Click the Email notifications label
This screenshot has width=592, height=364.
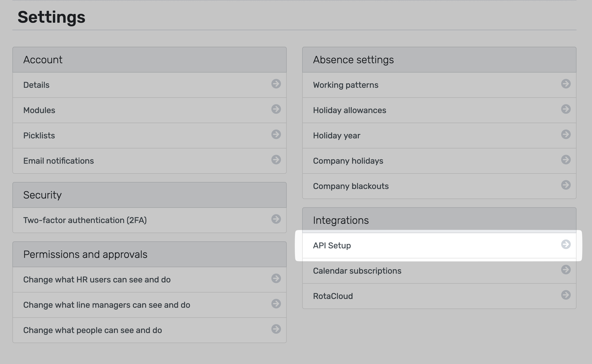point(58,161)
